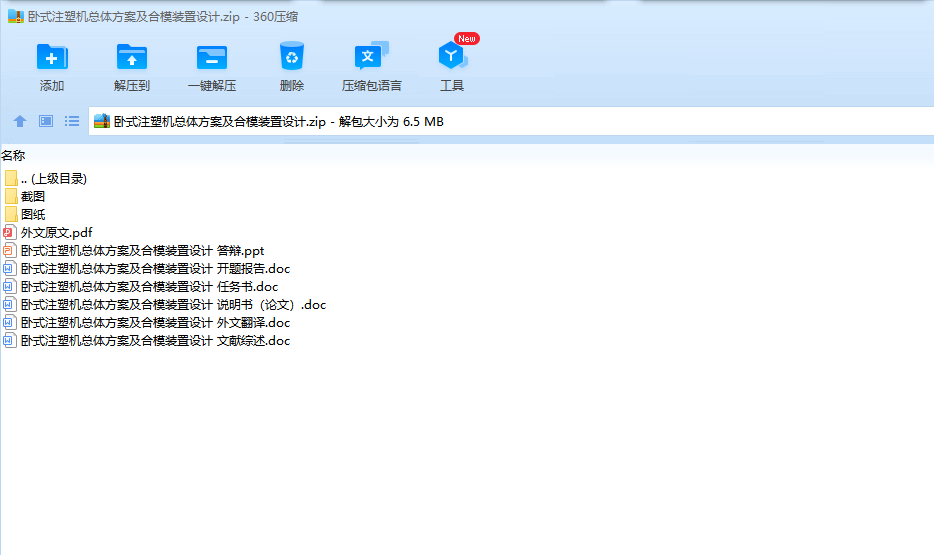Select the .. (上级目录) parent directory row

(45, 179)
